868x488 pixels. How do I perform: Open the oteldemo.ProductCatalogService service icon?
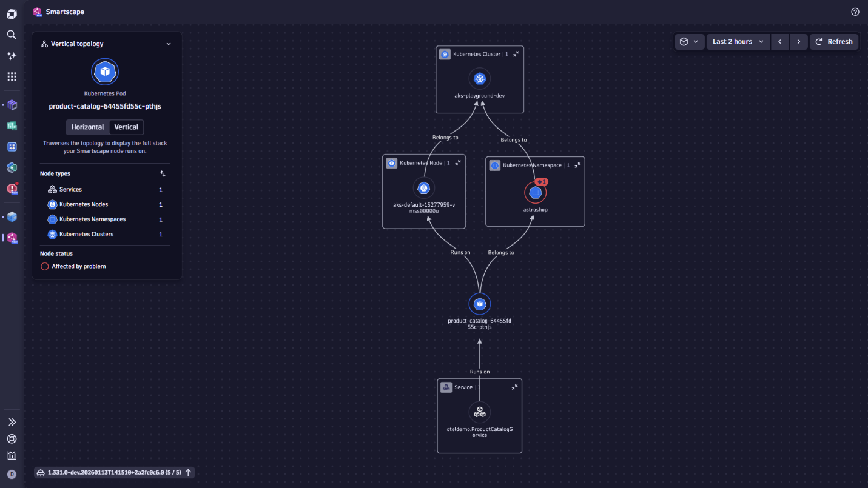480,412
